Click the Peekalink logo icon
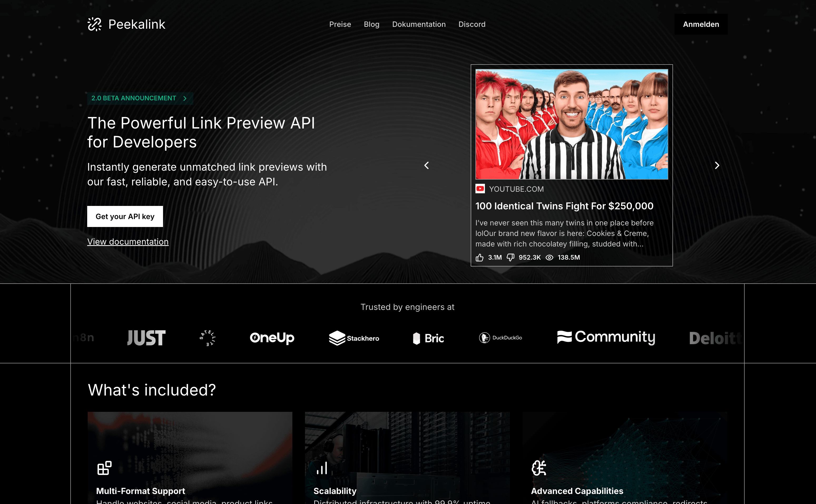 click(x=94, y=24)
